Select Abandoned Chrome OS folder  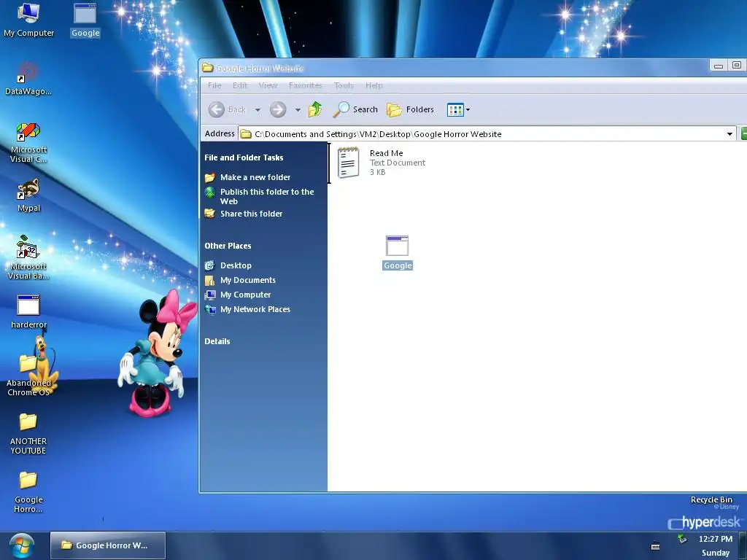coord(28,376)
